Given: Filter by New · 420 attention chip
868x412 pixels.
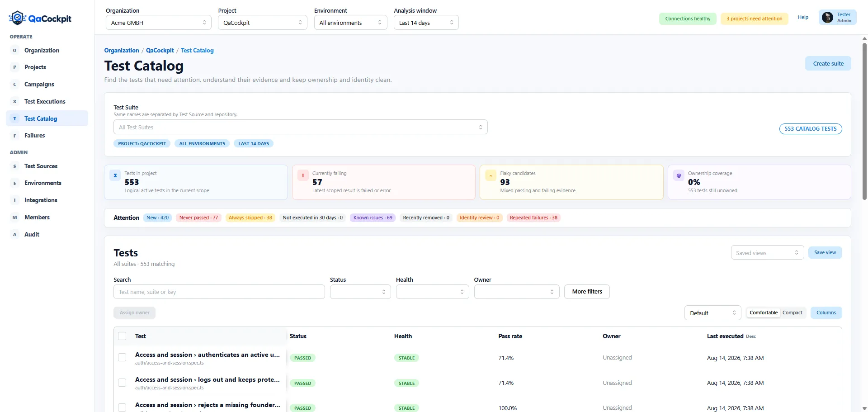Looking at the screenshot, I should click(x=157, y=218).
